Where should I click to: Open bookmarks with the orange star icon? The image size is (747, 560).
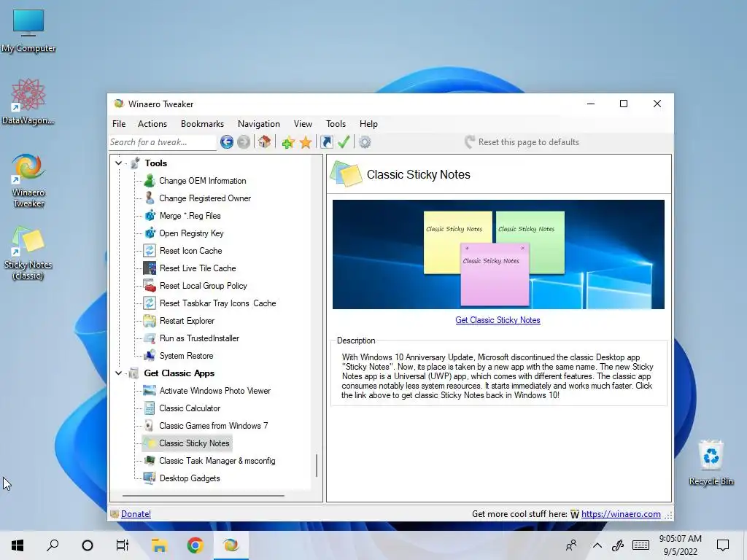pos(306,142)
